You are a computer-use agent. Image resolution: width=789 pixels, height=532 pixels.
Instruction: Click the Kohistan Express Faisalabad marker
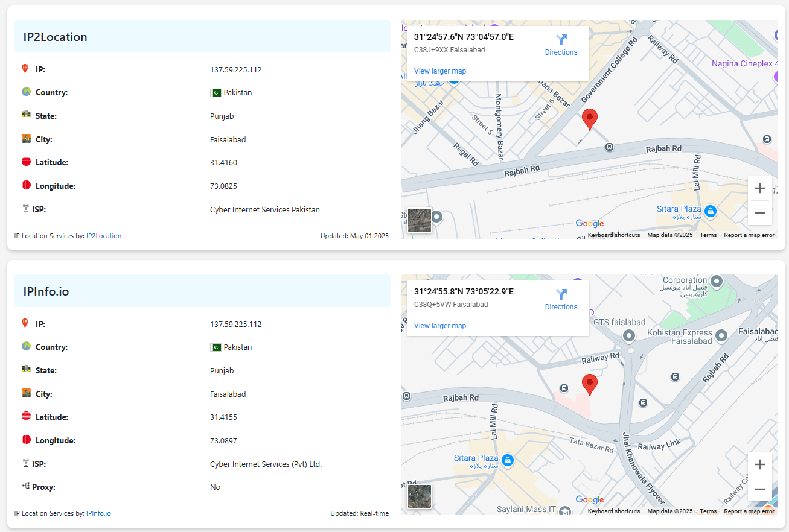721,335
